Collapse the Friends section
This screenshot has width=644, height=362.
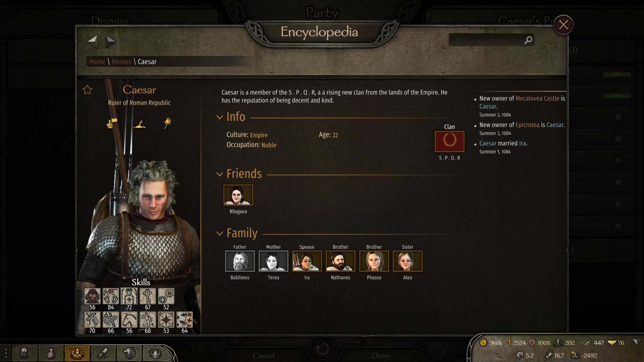(220, 174)
